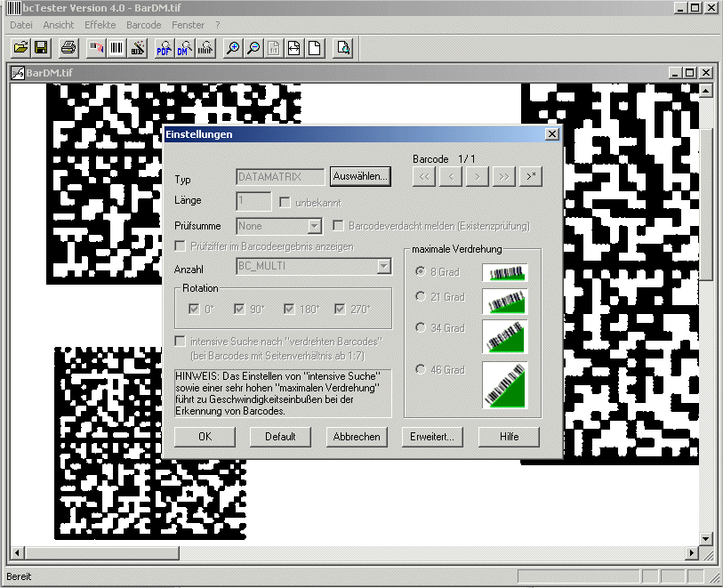Toggle the 180° rotation checkbox
This screenshot has height=588, width=723.
point(289,309)
